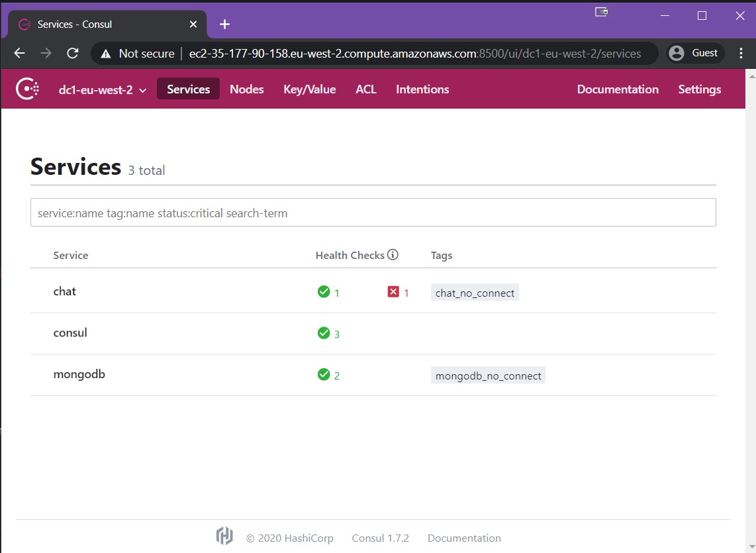Viewport: 756px width, 553px height.
Task: Click the Not secure warning icon
Action: point(106,54)
